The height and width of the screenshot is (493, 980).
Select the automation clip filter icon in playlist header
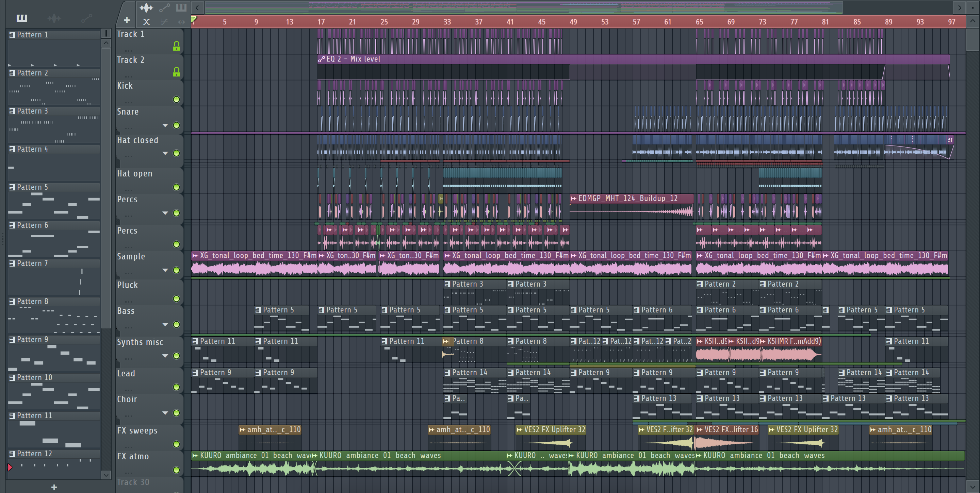coord(164,7)
